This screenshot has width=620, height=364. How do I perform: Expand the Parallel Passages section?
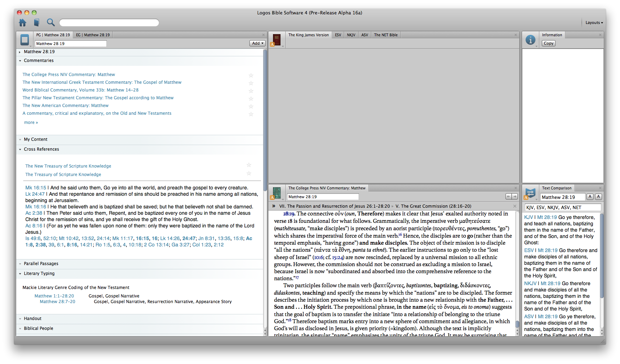pyautogui.click(x=20, y=264)
